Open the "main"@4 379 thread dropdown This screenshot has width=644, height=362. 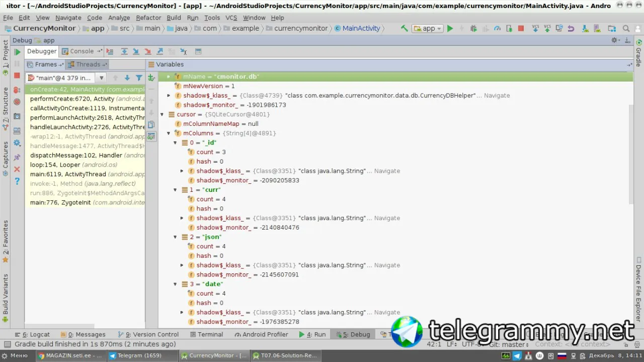click(66, 78)
